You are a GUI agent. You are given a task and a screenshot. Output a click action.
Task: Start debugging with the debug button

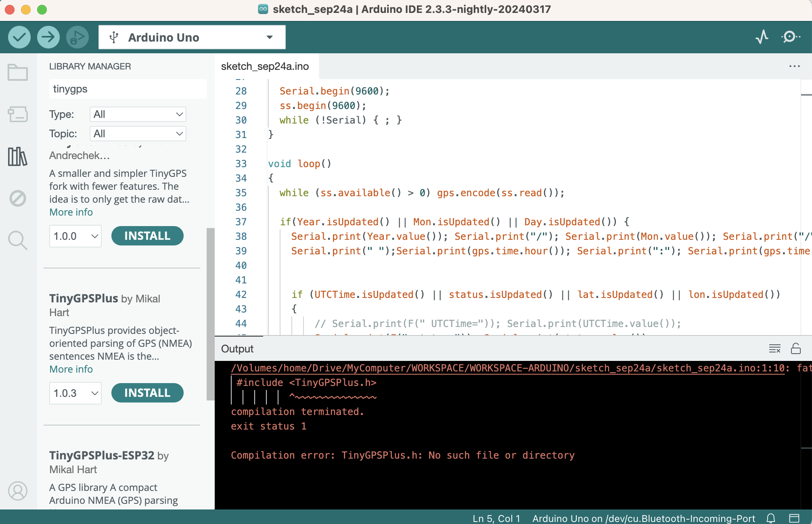[x=77, y=37]
